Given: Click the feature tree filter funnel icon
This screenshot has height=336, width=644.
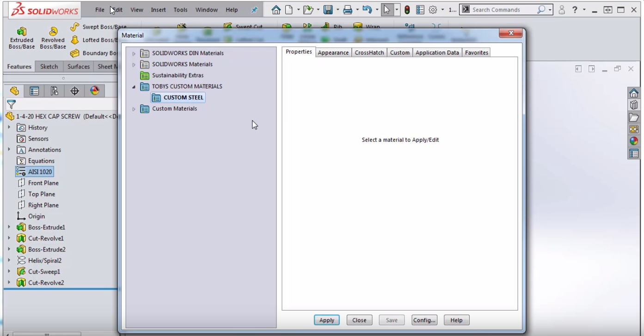Looking at the screenshot, I should (x=12, y=104).
